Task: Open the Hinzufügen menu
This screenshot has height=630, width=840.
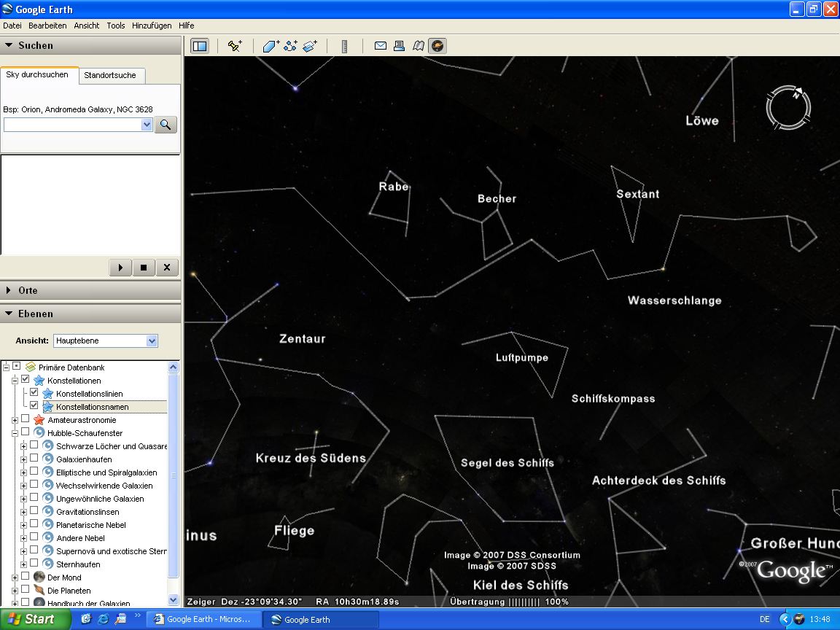Action: point(152,26)
